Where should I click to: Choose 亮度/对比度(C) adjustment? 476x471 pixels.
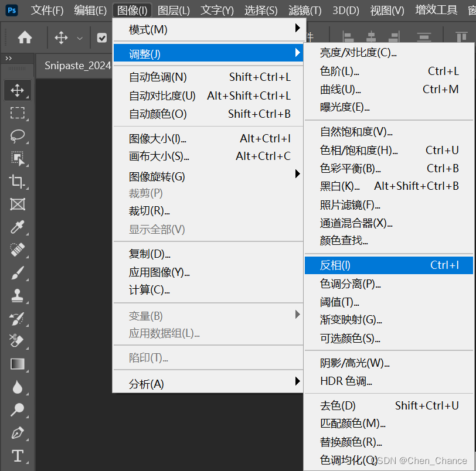click(x=389, y=53)
